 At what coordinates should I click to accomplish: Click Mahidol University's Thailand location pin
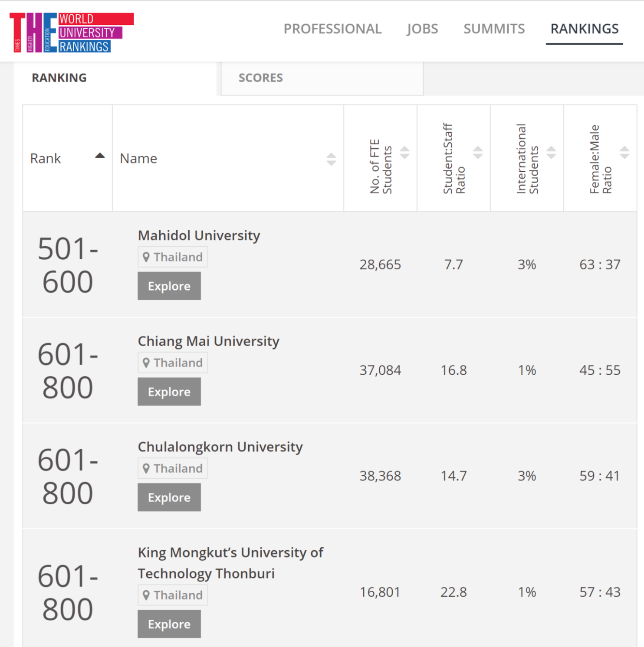pos(146,257)
